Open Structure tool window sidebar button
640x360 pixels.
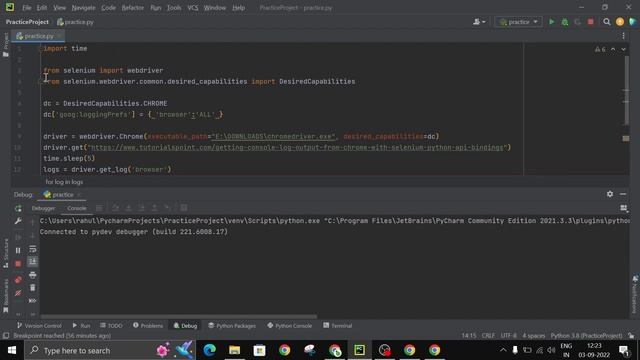coord(6,253)
